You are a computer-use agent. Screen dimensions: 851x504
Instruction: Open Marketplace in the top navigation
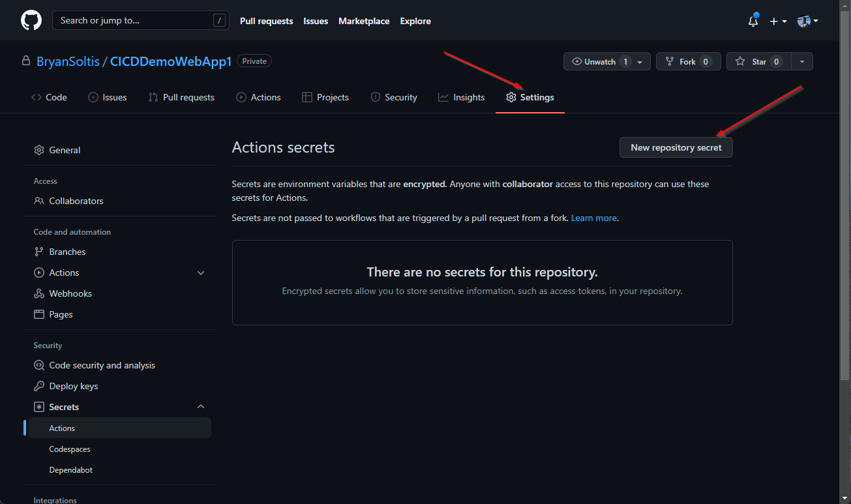364,21
